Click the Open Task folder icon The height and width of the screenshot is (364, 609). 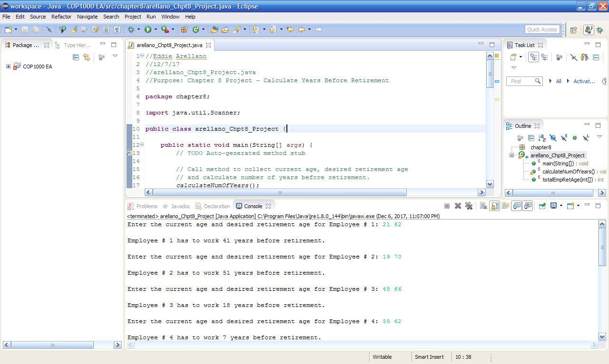(x=225, y=29)
